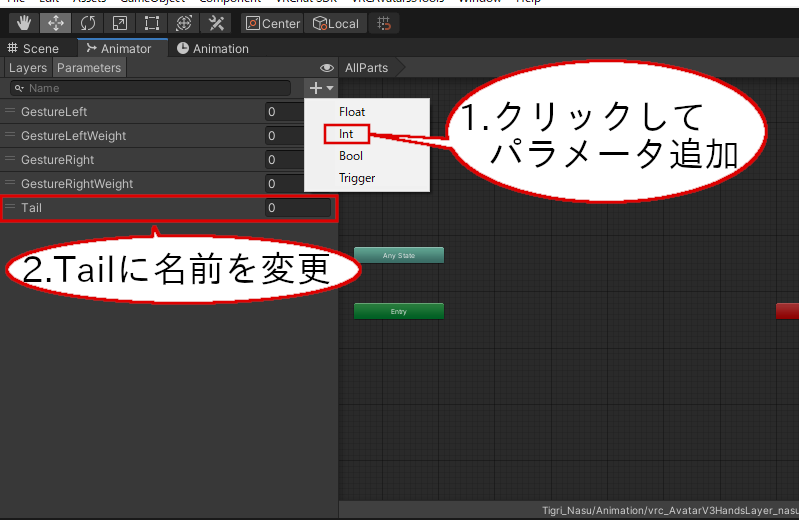Select the GestureLeftWeight parameter

pyautogui.click(x=73, y=136)
